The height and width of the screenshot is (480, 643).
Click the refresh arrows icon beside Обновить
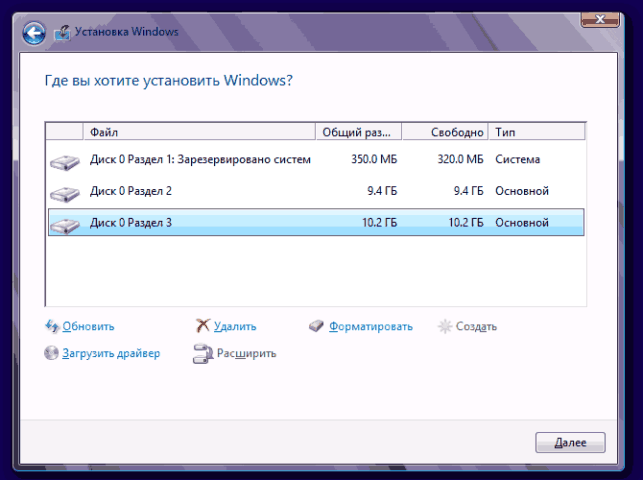coord(52,327)
